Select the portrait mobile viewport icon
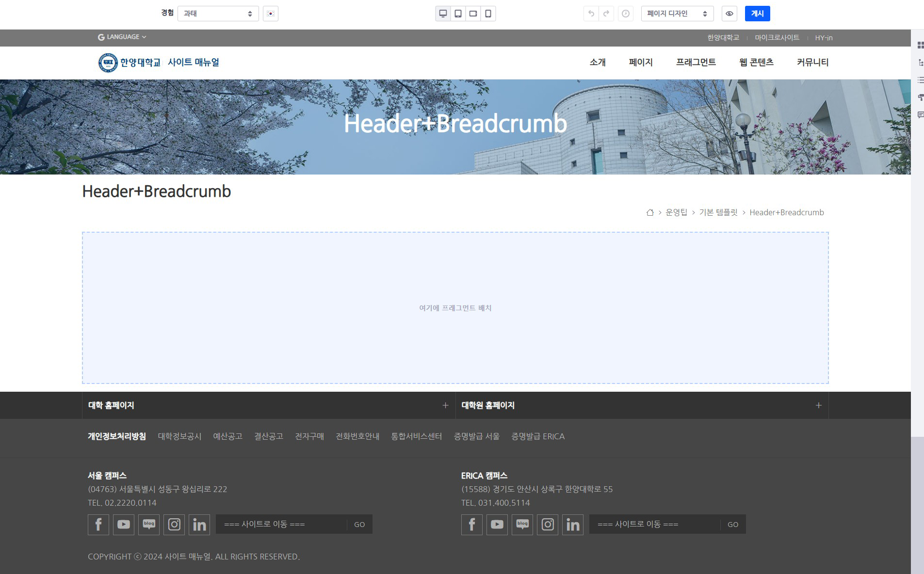924x574 pixels. point(488,14)
